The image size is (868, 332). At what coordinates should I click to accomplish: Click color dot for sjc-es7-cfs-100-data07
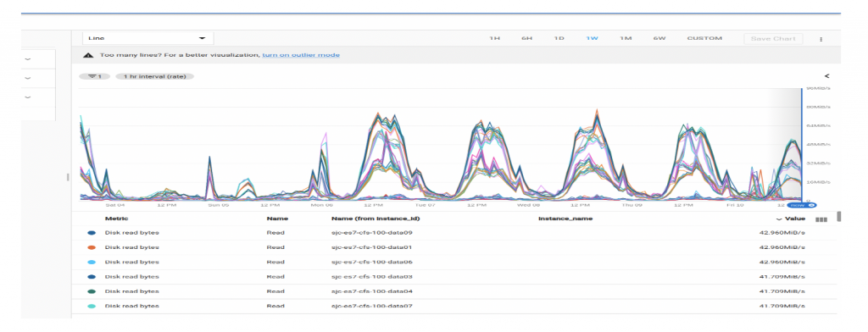coord(92,306)
